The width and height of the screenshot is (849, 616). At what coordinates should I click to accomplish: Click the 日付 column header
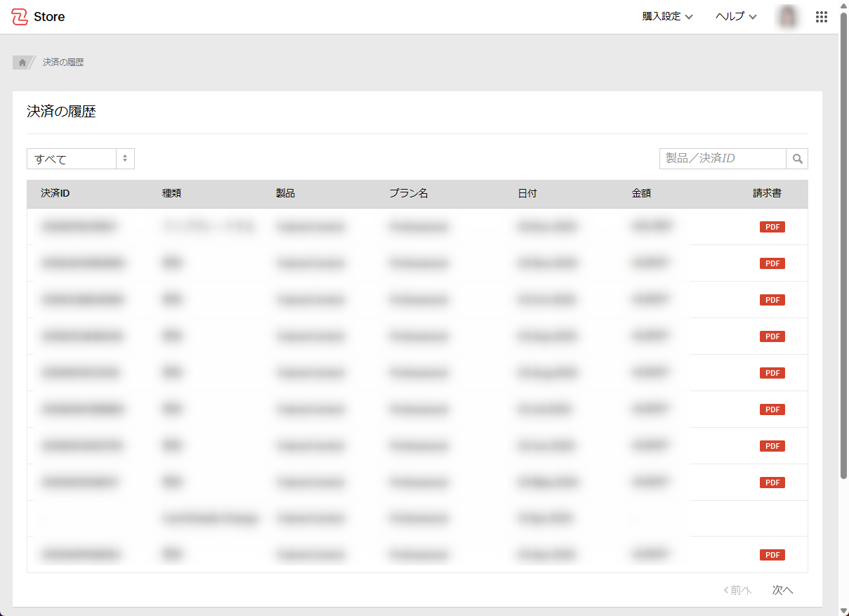[x=527, y=194]
